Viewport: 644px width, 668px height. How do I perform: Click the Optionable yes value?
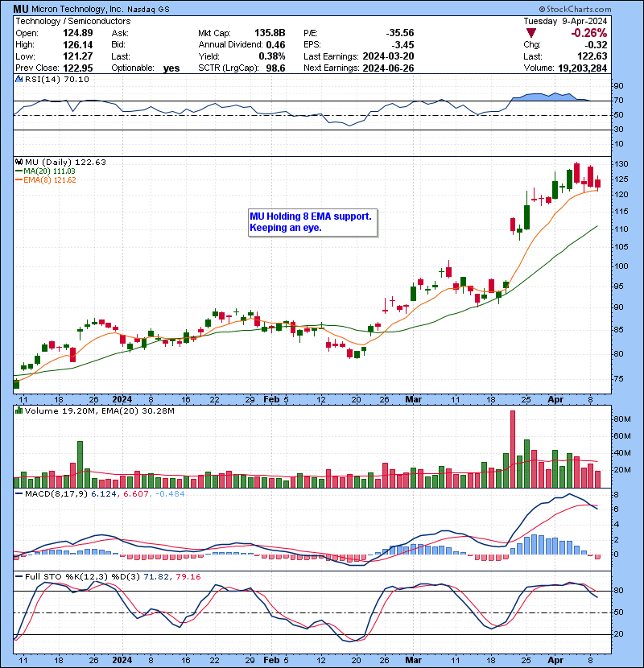click(171, 68)
